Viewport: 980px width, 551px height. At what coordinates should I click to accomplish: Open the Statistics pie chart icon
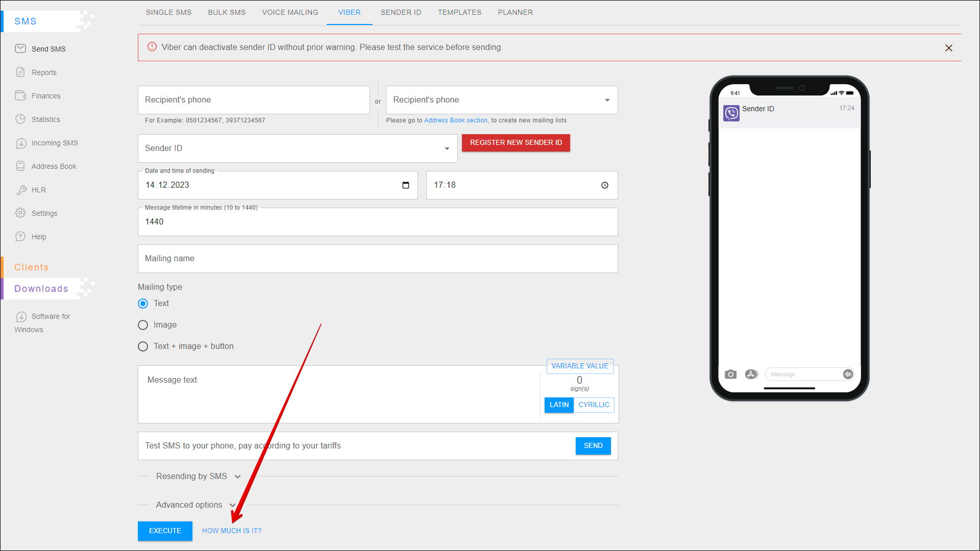(x=20, y=119)
